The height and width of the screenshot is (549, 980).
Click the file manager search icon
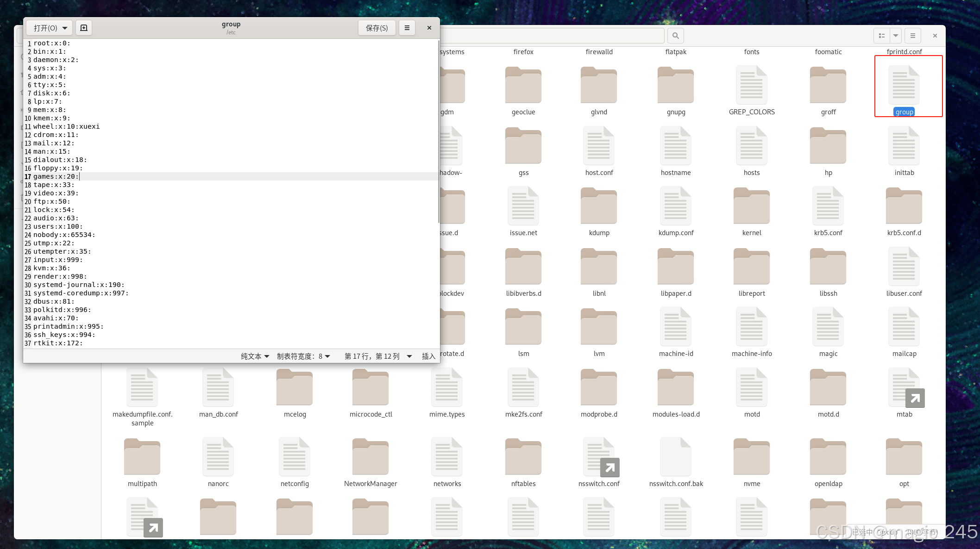[675, 36]
